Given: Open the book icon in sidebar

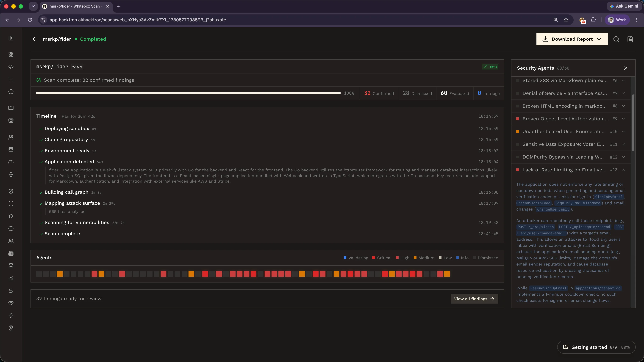Looking at the screenshot, I should (x=11, y=108).
